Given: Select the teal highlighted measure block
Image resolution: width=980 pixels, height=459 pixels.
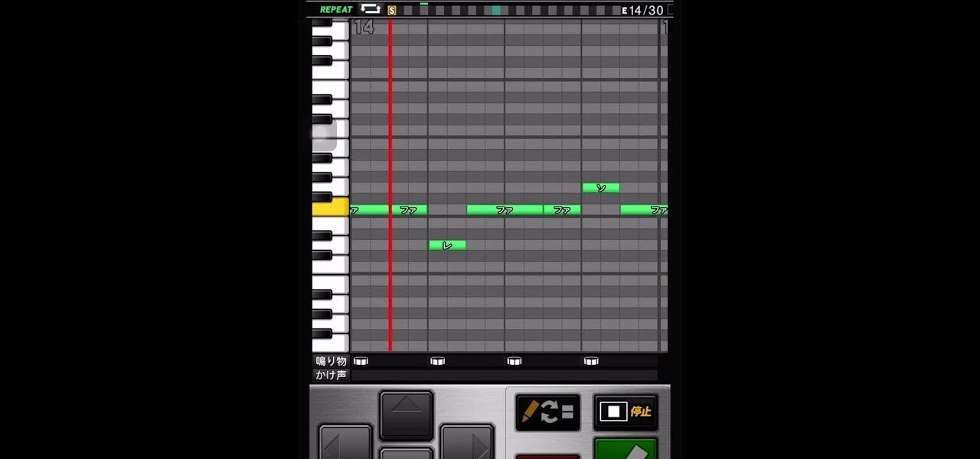Looking at the screenshot, I should pyautogui.click(x=496, y=11).
